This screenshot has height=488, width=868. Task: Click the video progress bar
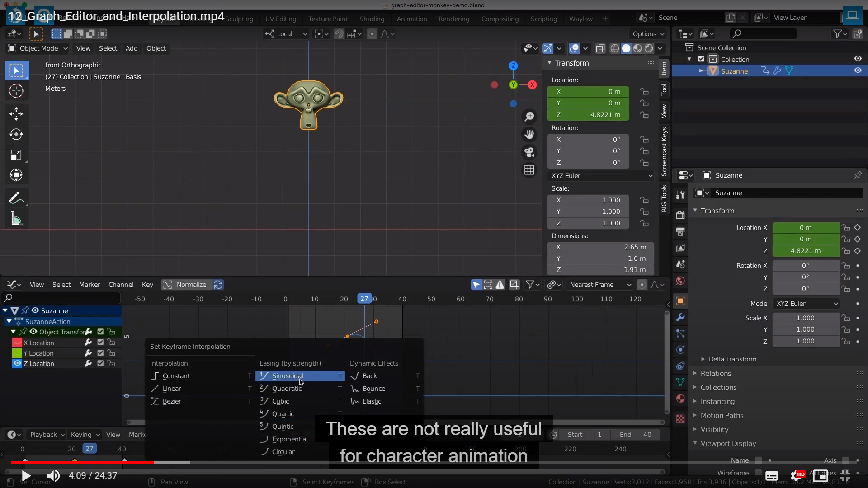tap(316, 462)
